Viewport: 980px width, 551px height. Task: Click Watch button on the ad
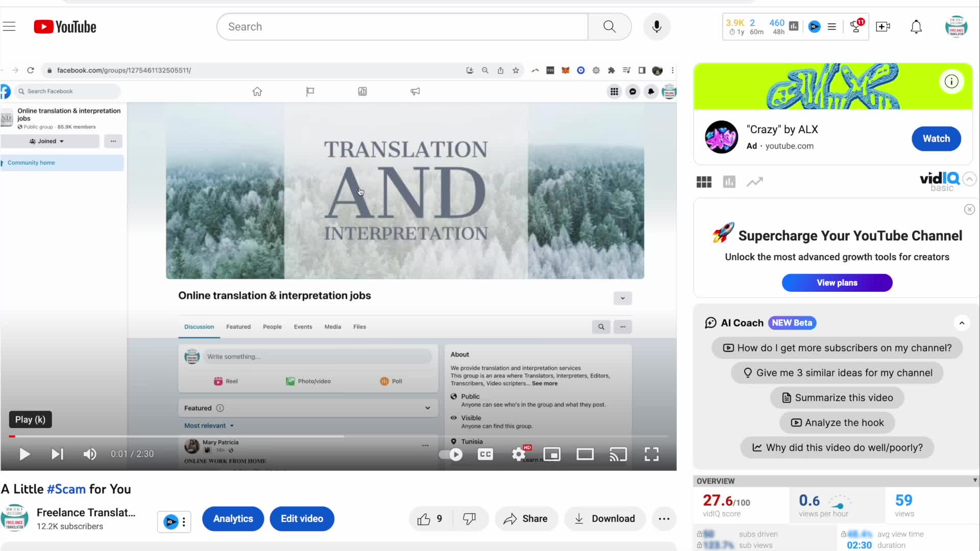[936, 139]
